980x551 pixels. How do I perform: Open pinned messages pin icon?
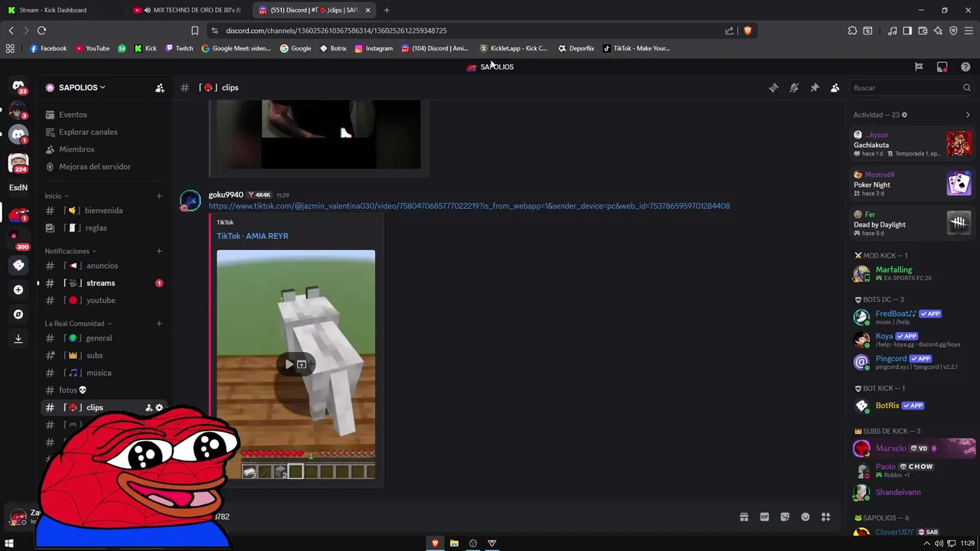point(815,88)
